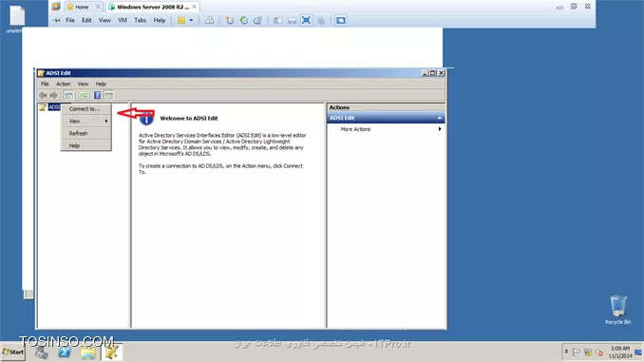
Task: Click the VMware pin icon left of File
Action: (57, 20)
